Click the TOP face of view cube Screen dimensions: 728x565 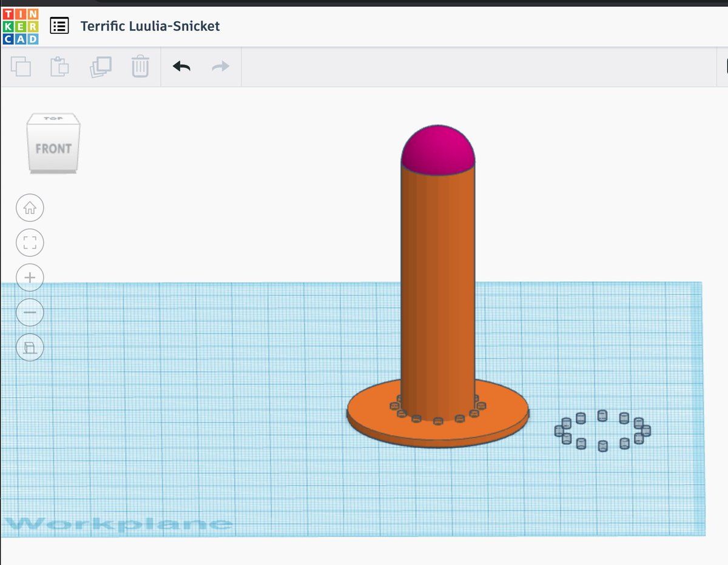click(53, 118)
